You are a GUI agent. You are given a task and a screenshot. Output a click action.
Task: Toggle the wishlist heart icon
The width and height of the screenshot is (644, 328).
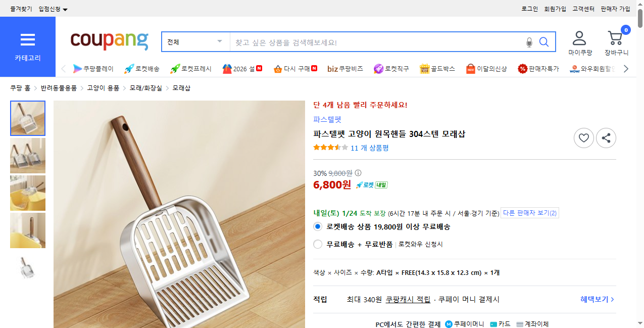tap(583, 137)
